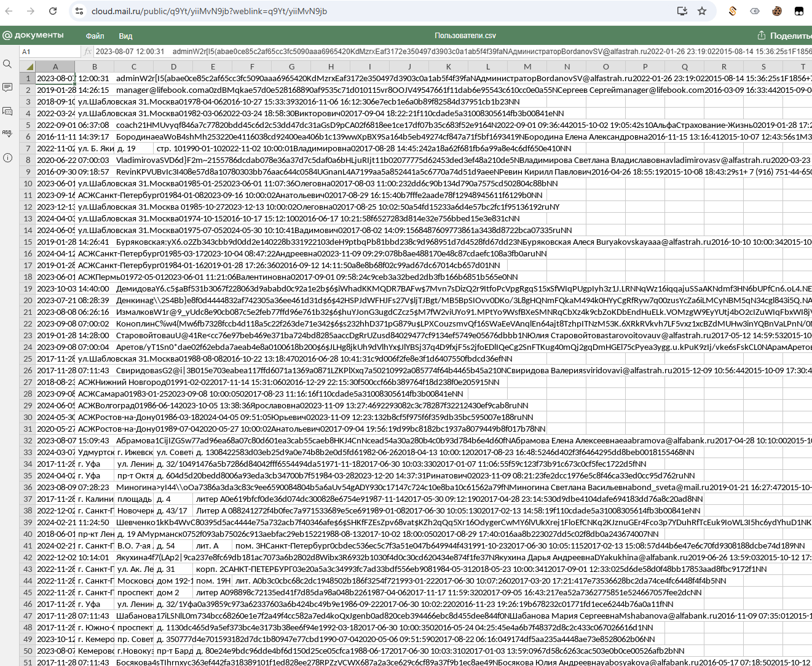This screenshot has height=666, width=812.
Task: Select column H header
Action: (x=331, y=66)
